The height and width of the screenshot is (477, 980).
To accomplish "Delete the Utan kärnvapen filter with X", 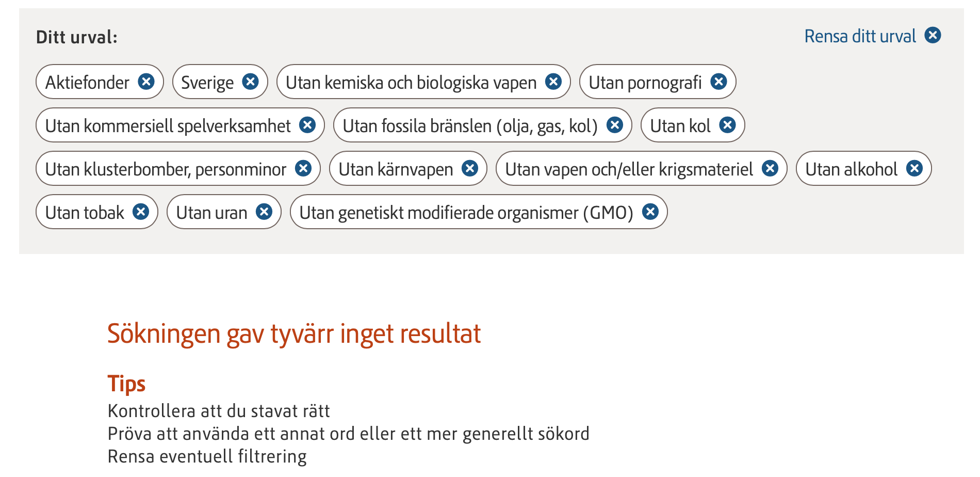I will [470, 168].
